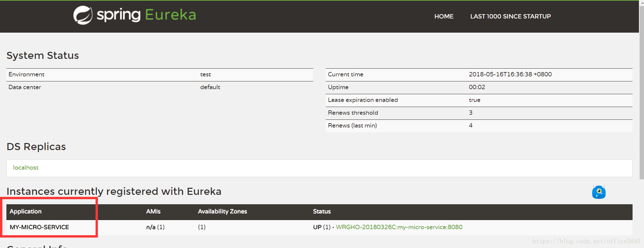Select MY-MICRO-SERVICE application name cell
The height and width of the screenshot is (248, 644).
pos(39,227)
